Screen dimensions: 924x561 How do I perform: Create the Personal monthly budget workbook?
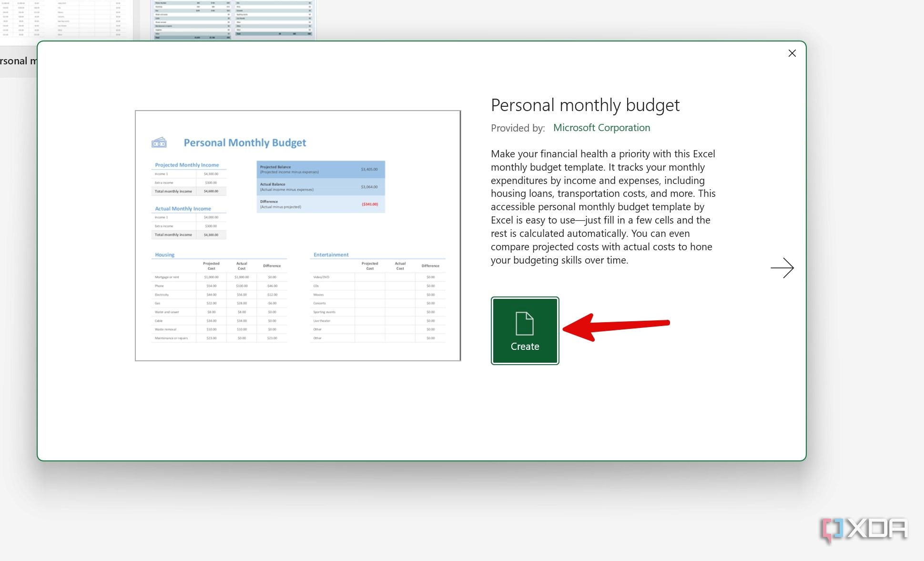coord(524,330)
